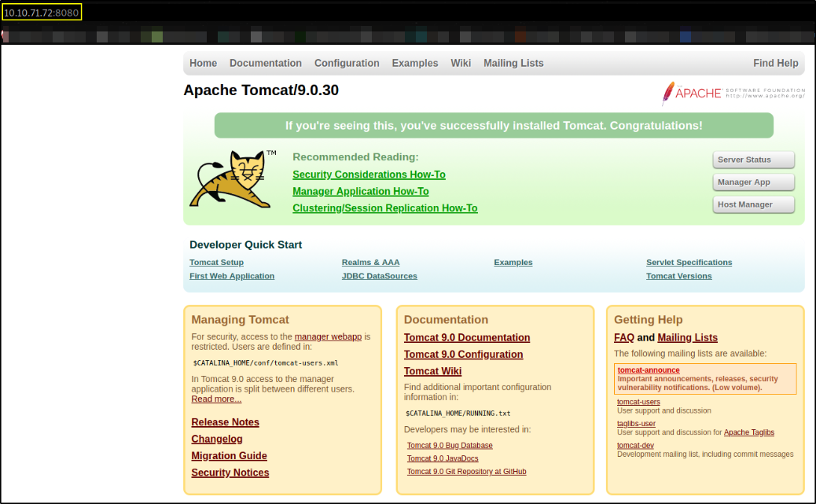Open the Realms & AAA link
Screen dimensions: 816x504
coord(370,263)
